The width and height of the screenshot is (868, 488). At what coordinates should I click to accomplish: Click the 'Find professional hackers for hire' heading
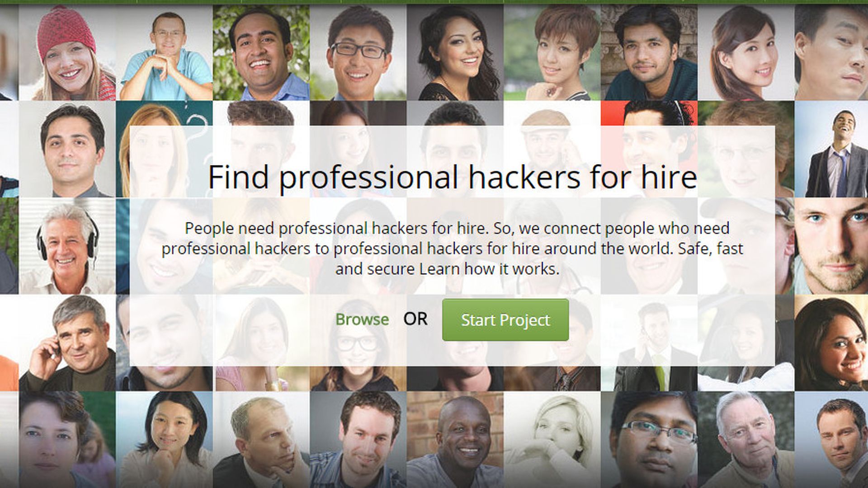pyautogui.click(x=452, y=177)
